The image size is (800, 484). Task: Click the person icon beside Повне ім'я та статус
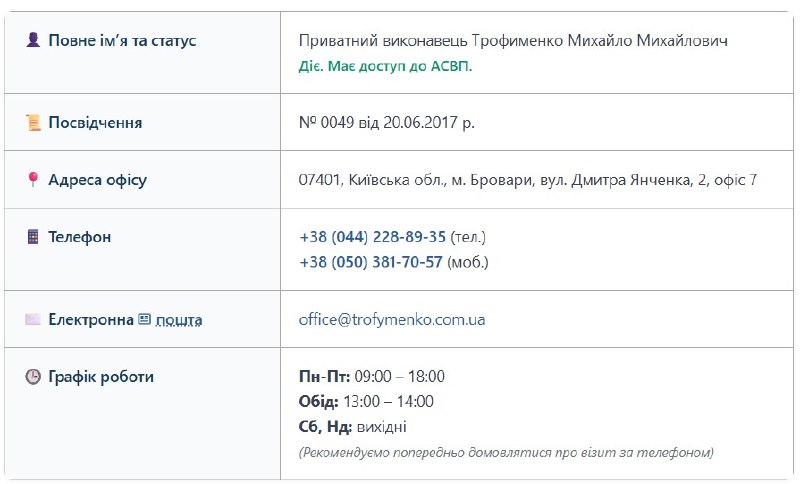pos(33,40)
